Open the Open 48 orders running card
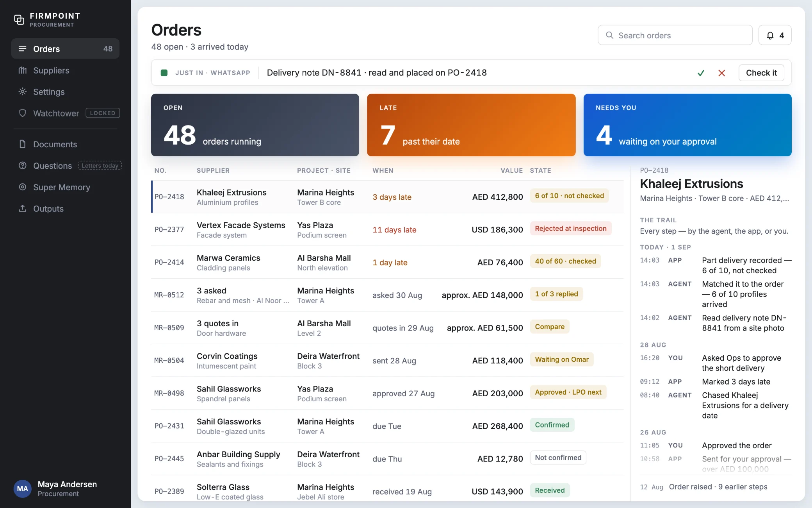This screenshot has width=812, height=508. pos(255,125)
